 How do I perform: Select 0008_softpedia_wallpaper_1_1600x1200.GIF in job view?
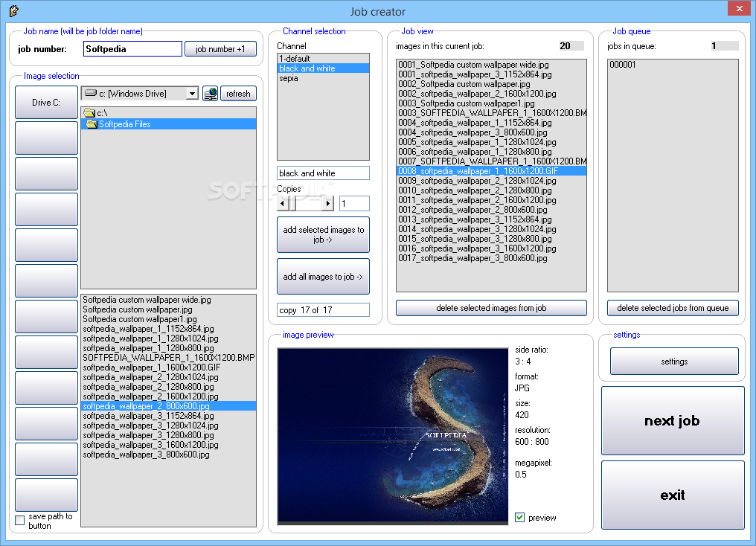[x=491, y=171]
